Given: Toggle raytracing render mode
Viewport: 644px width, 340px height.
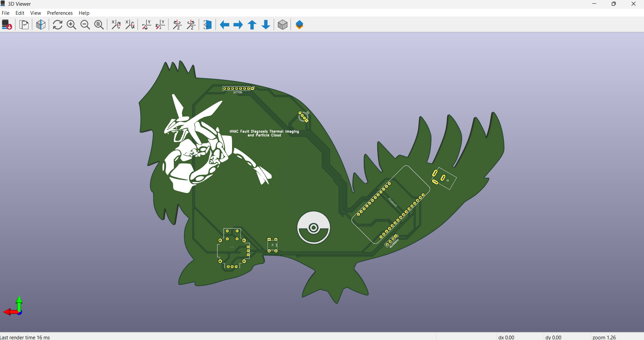Looking at the screenshot, I should [41, 25].
